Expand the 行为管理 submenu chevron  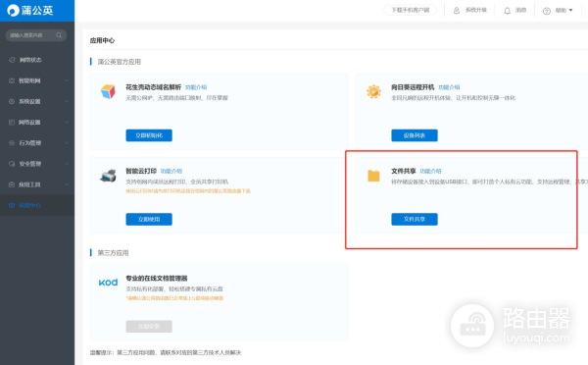tap(67, 143)
